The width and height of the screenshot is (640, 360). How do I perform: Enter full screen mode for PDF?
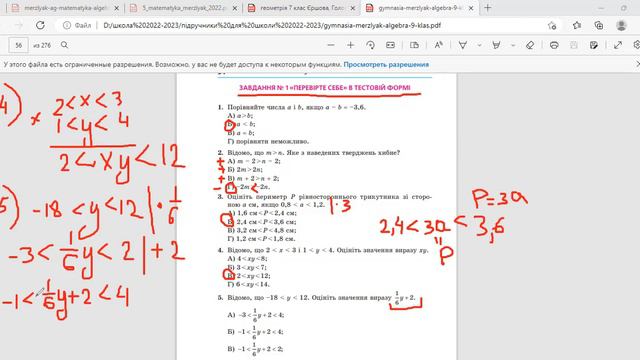coord(618,45)
